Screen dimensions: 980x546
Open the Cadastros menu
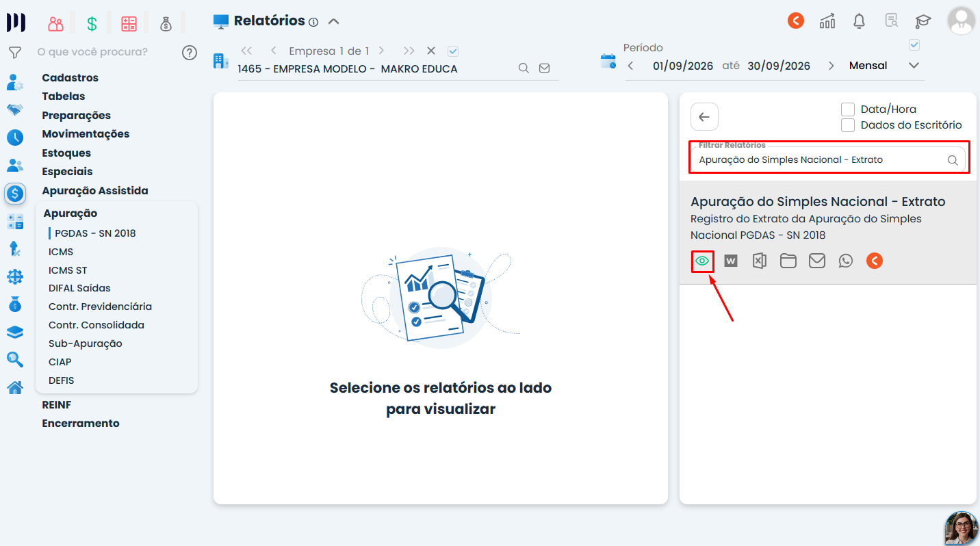[70, 77]
